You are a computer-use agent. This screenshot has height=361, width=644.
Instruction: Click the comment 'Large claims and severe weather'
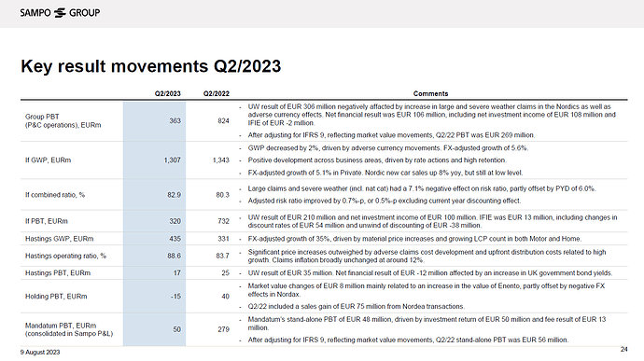[x=422, y=188]
